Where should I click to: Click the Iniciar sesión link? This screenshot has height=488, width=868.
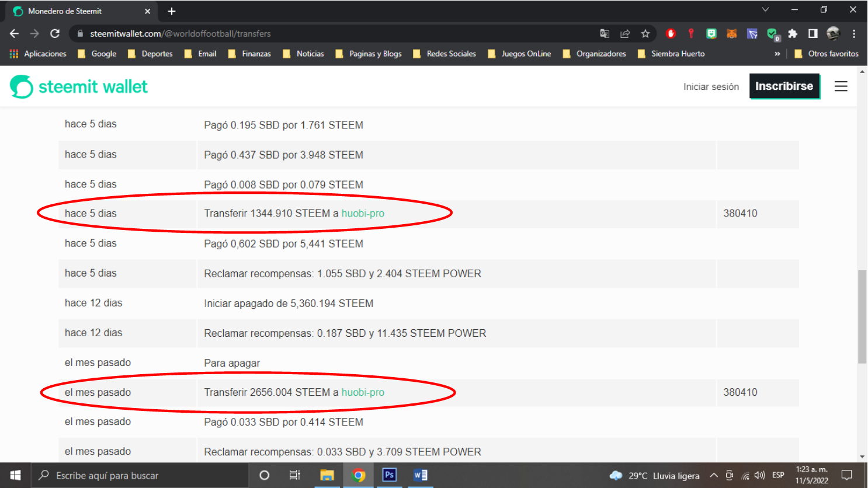pos(711,86)
